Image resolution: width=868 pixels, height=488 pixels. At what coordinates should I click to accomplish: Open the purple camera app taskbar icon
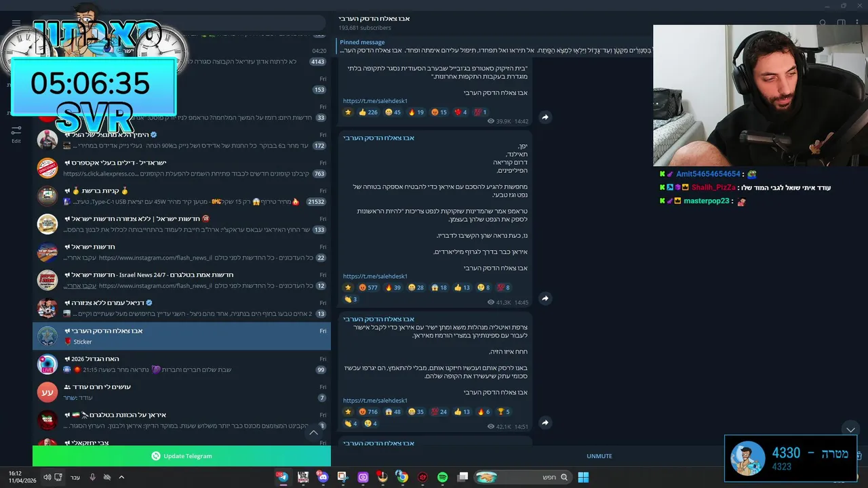pyautogui.click(x=363, y=477)
